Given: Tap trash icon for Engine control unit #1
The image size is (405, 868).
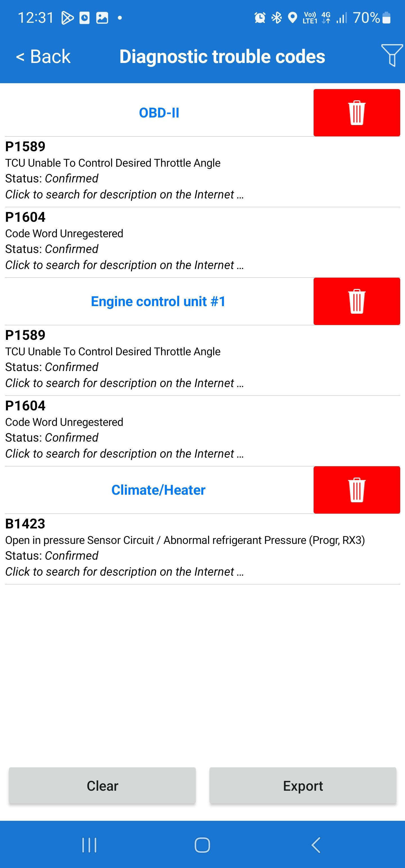Looking at the screenshot, I should tap(356, 301).
